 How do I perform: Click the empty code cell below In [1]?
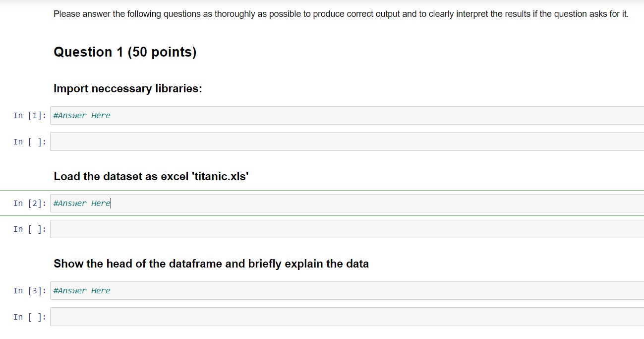tap(347, 141)
